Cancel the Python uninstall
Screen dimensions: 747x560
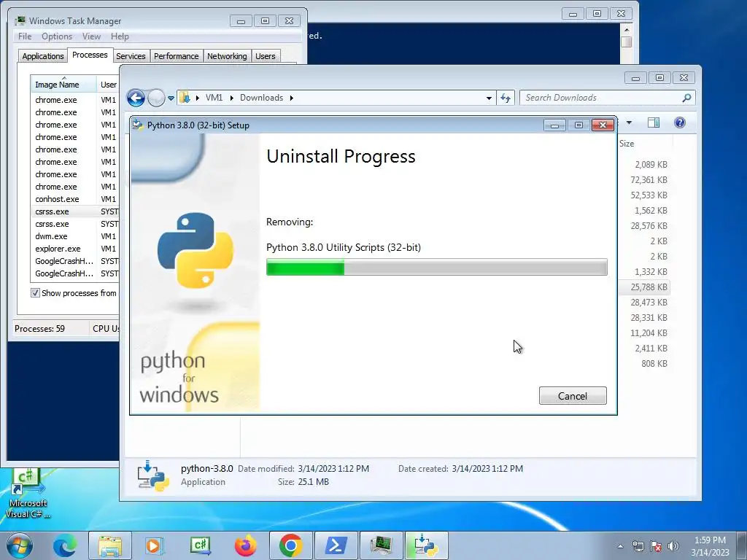tap(573, 396)
